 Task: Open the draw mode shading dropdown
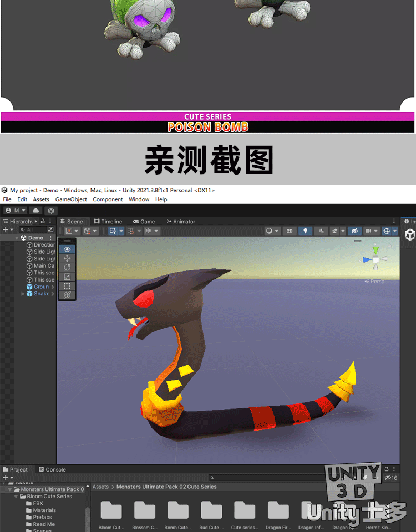pyautogui.click(x=272, y=231)
